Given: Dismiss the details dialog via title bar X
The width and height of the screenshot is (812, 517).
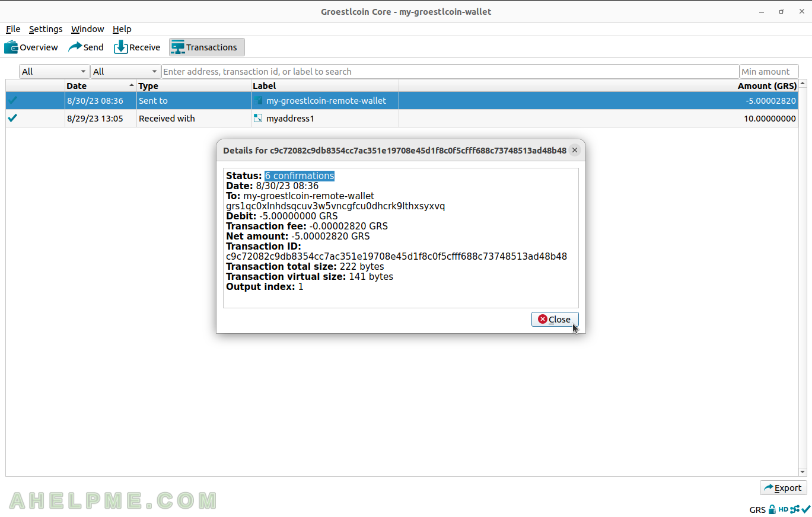Looking at the screenshot, I should (574, 151).
